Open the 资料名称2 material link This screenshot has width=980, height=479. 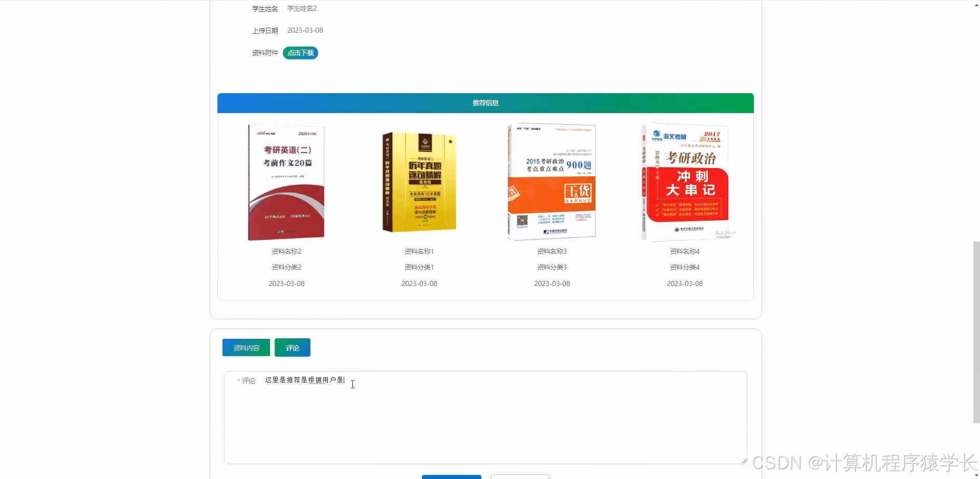pos(286,251)
